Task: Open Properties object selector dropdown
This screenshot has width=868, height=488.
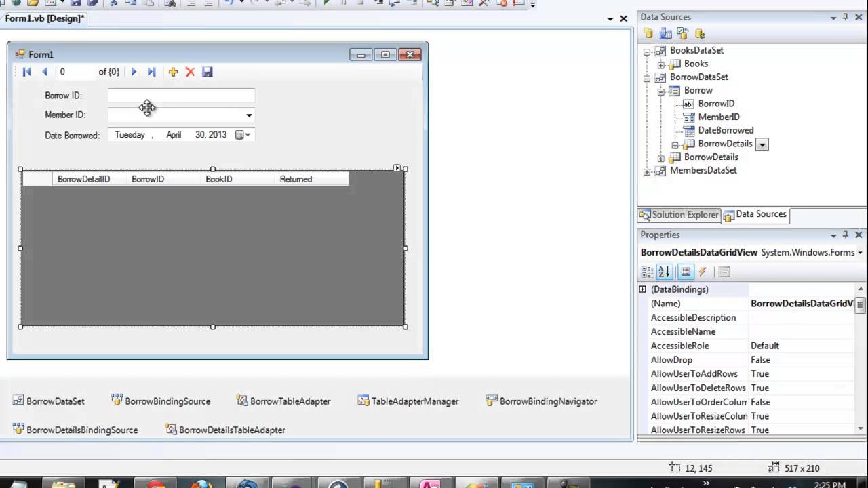Action: 860,253
